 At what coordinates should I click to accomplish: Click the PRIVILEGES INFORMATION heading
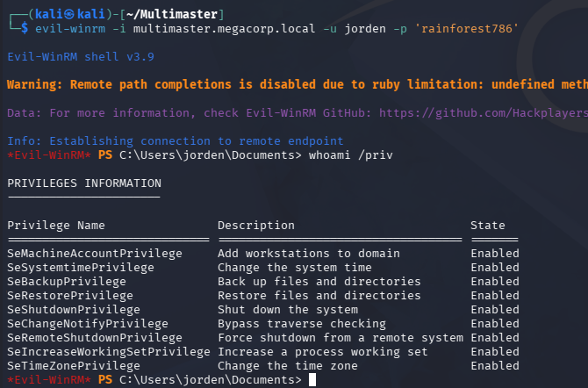point(84,183)
